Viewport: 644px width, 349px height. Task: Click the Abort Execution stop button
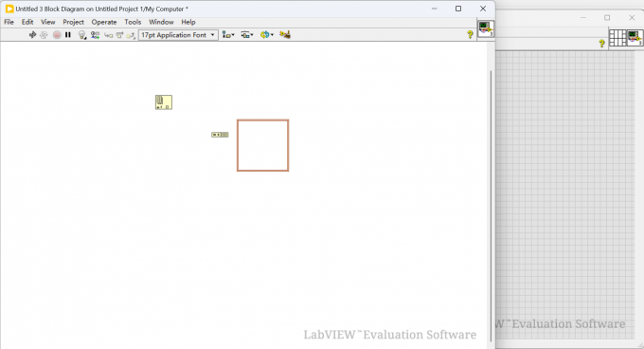[57, 35]
